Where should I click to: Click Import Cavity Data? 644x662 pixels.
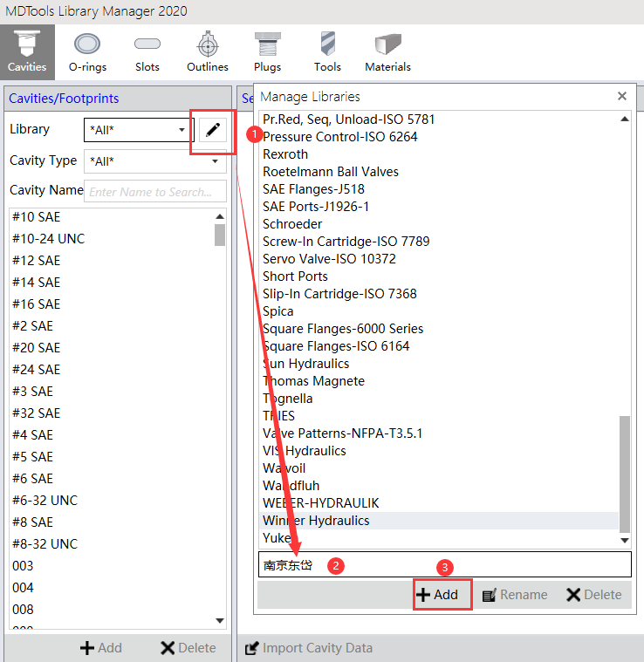[x=309, y=648]
